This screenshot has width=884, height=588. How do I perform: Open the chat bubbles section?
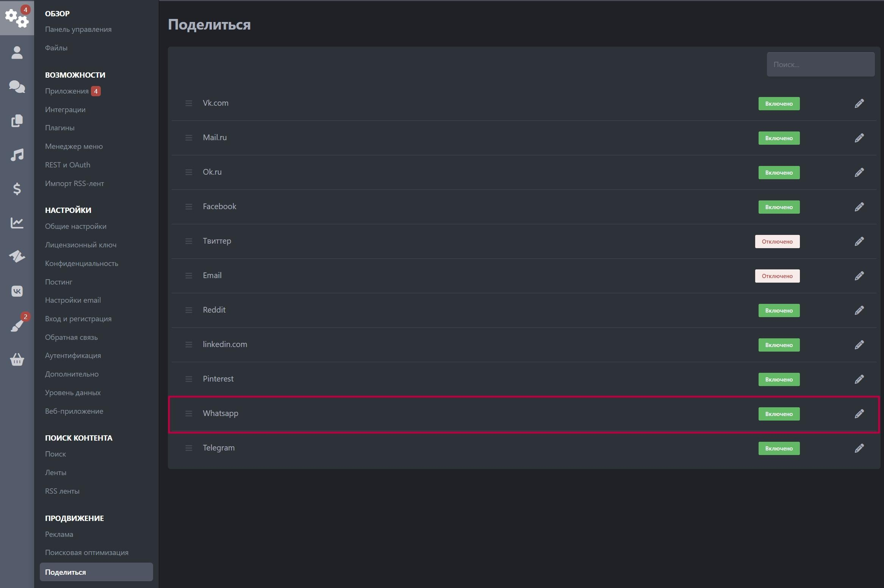point(17,86)
